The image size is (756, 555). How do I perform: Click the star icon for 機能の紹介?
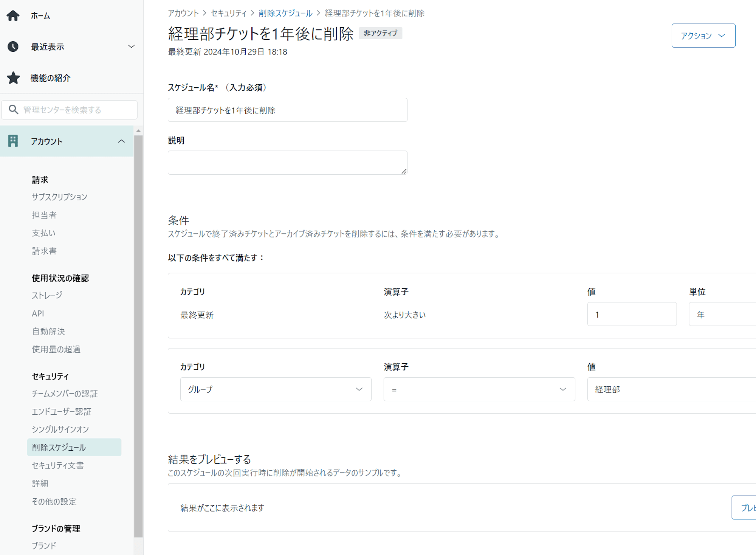click(x=13, y=78)
